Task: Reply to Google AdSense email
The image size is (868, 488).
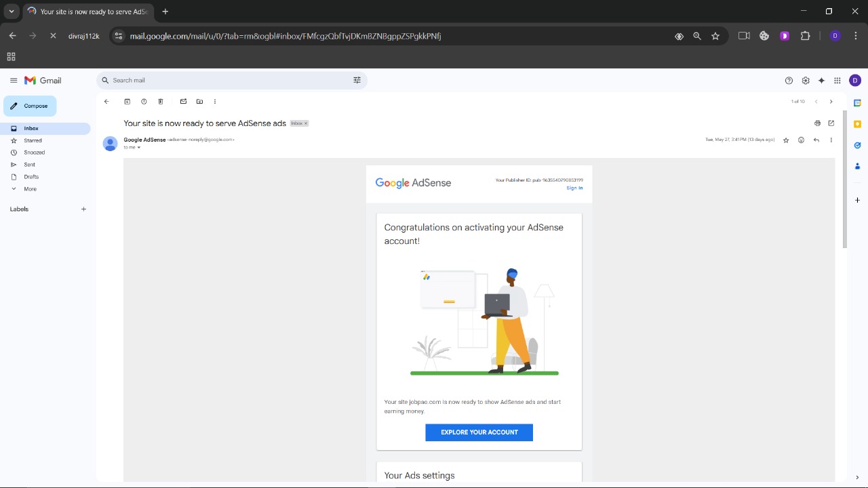Action: pos(816,140)
